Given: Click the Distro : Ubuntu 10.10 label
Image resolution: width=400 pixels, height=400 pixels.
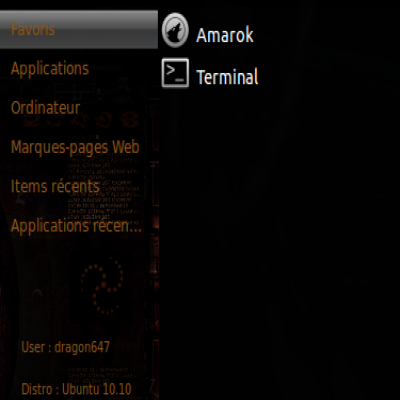Looking at the screenshot, I should [x=76, y=389].
